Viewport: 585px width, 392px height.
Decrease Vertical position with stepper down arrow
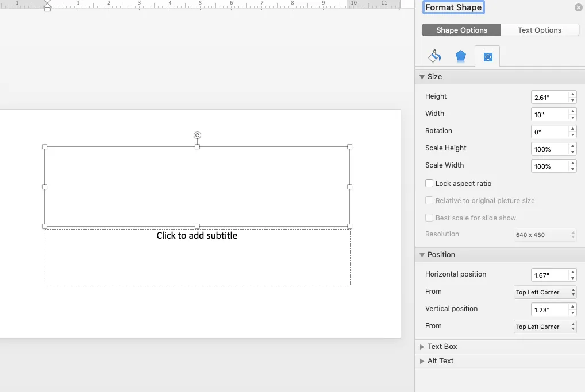(573, 313)
